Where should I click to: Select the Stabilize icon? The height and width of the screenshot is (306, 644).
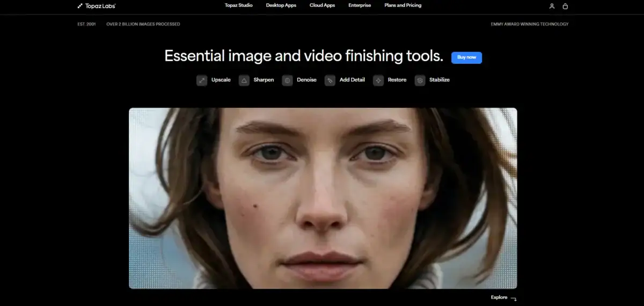[420, 81]
